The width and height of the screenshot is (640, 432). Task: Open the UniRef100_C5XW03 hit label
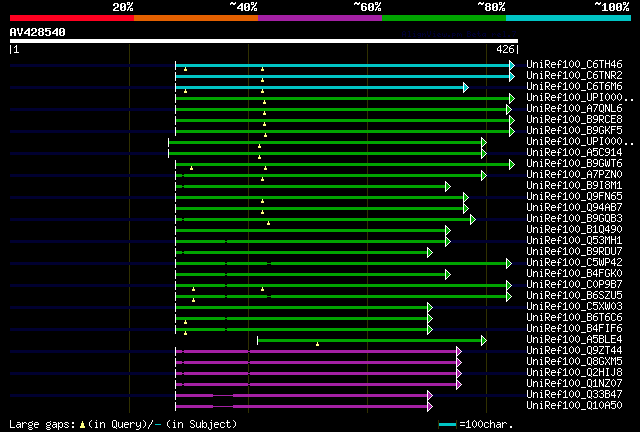point(574,307)
